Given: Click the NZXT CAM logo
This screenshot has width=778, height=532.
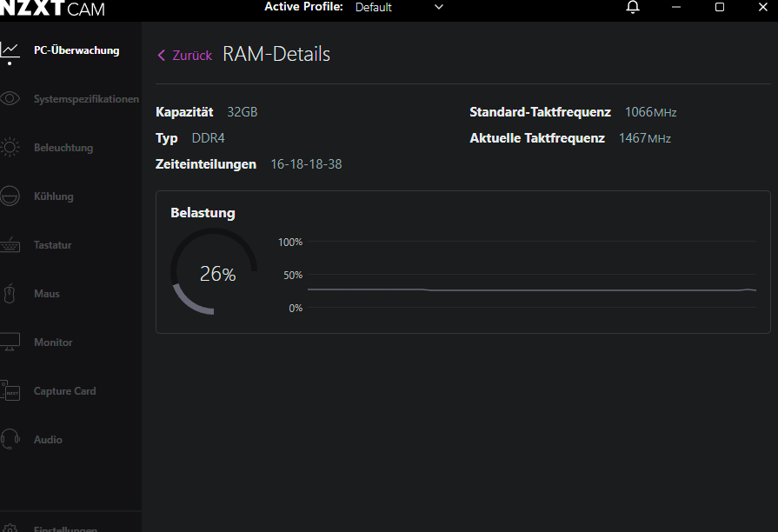Looking at the screenshot, I should (52, 8).
